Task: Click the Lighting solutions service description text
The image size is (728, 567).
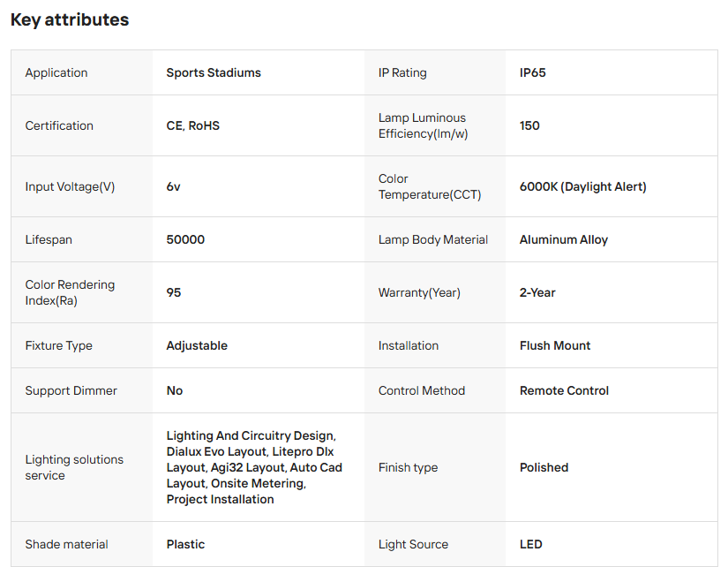Action: coord(254,467)
